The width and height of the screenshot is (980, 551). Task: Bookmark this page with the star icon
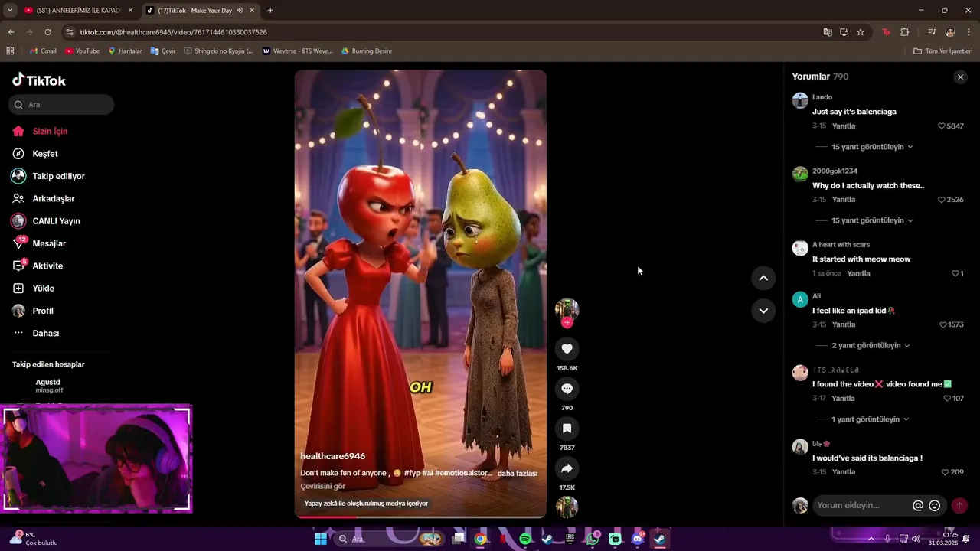click(861, 32)
